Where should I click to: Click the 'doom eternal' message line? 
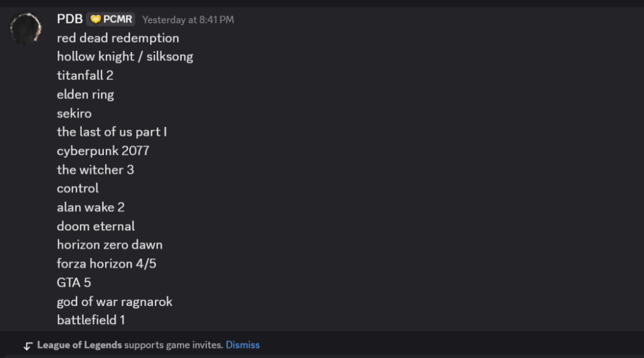96,226
